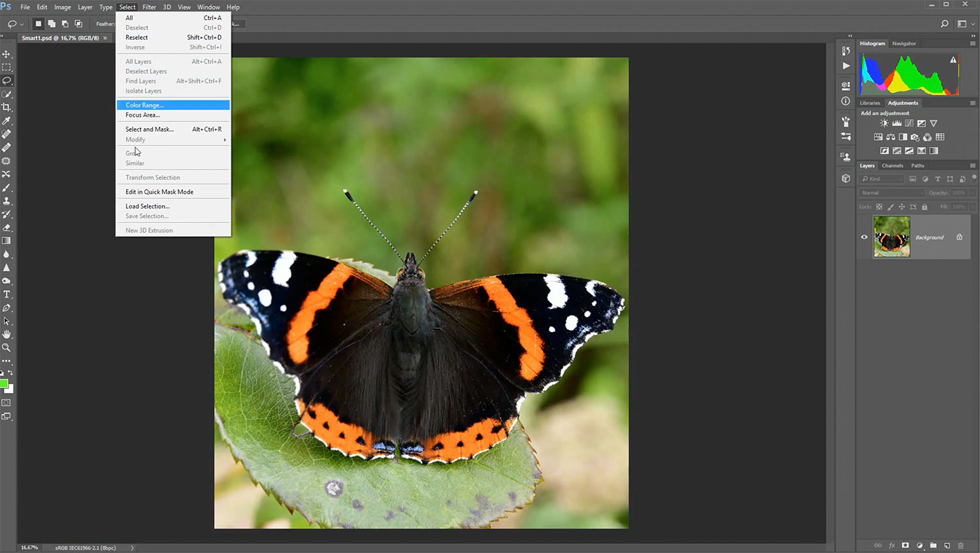Click Select and Mask menu entry
980x553 pixels.
(150, 129)
